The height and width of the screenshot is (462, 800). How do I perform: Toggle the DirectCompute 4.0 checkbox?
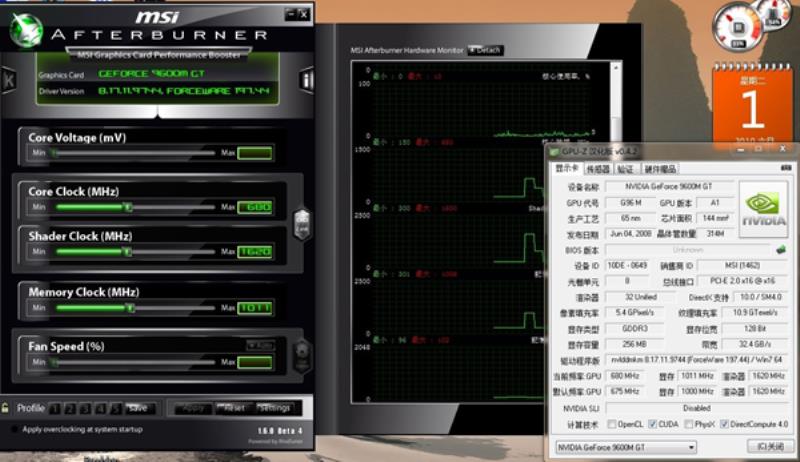[x=724, y=424]
